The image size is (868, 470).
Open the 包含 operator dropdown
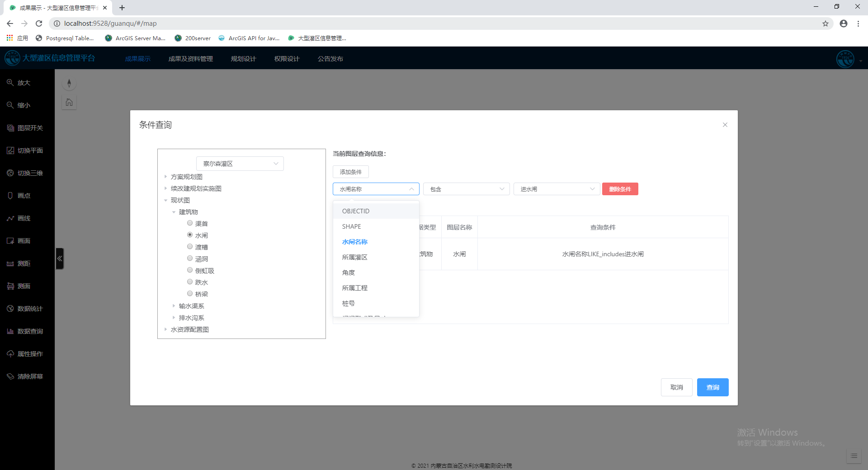point(467,189)
